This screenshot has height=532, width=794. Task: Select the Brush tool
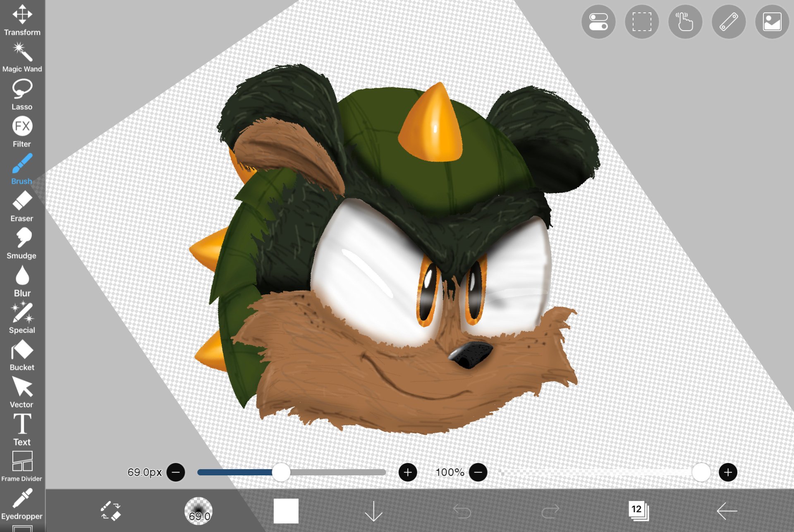tap(22, 169)
